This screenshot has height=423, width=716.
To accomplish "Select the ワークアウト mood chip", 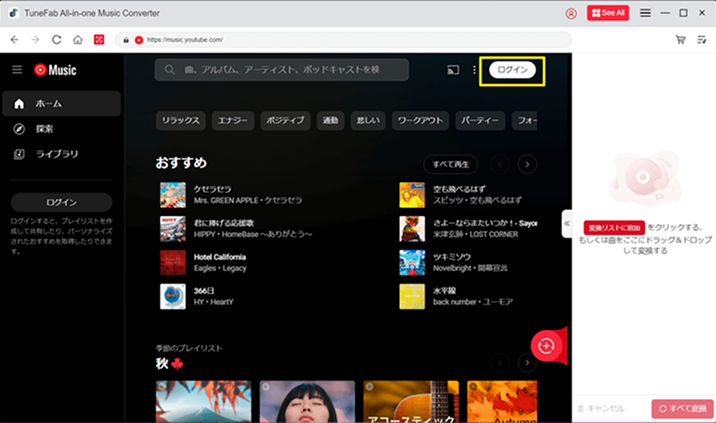I will click(419, 121).
